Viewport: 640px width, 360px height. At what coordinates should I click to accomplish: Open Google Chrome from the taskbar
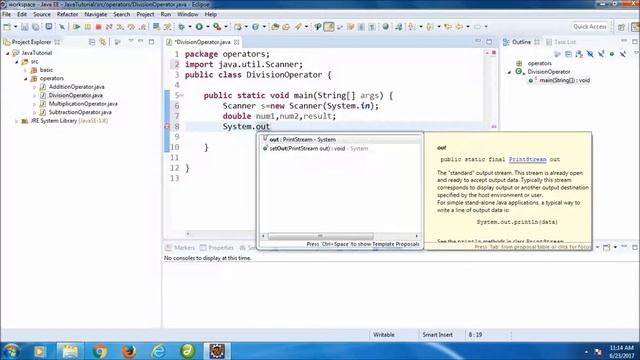(99, 351)
